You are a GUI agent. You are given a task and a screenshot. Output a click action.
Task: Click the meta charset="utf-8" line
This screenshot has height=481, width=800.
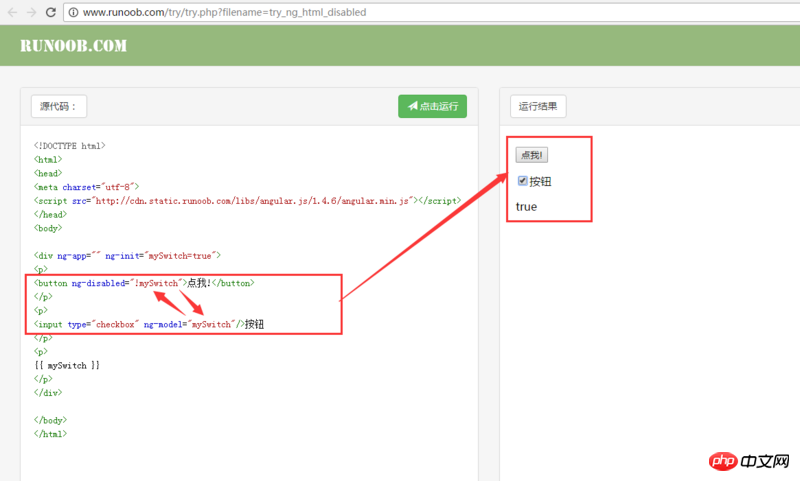tap(87, 187)
